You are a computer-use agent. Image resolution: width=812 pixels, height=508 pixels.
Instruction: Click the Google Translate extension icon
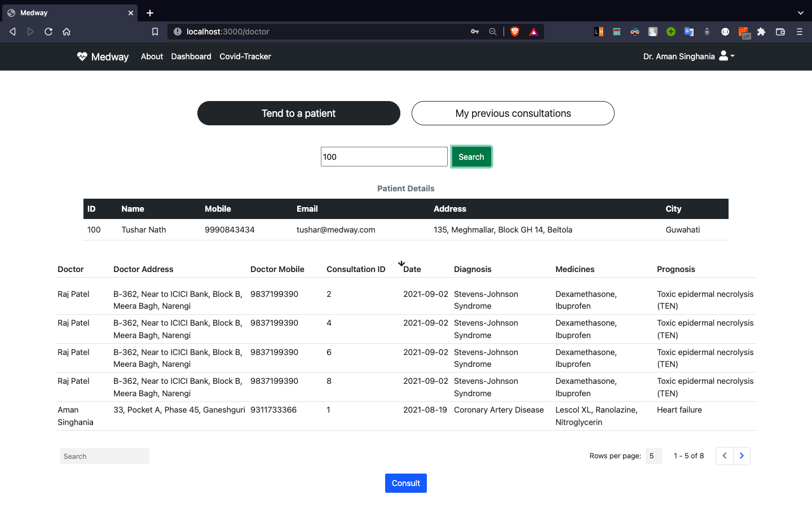click(689, 32)
